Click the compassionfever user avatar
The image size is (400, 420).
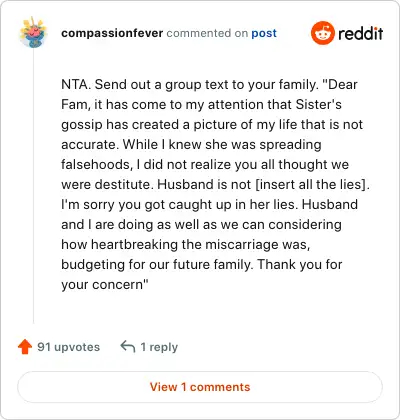pos(33,32)
